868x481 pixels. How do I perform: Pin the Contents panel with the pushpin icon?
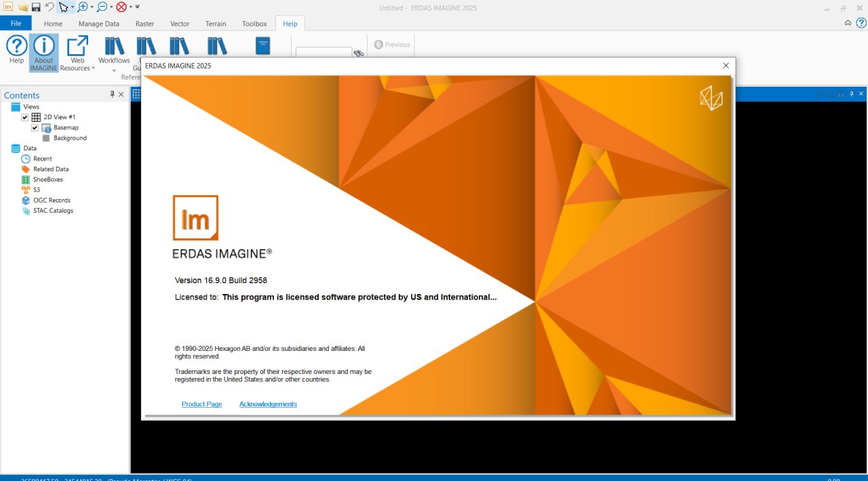[113, 95]
